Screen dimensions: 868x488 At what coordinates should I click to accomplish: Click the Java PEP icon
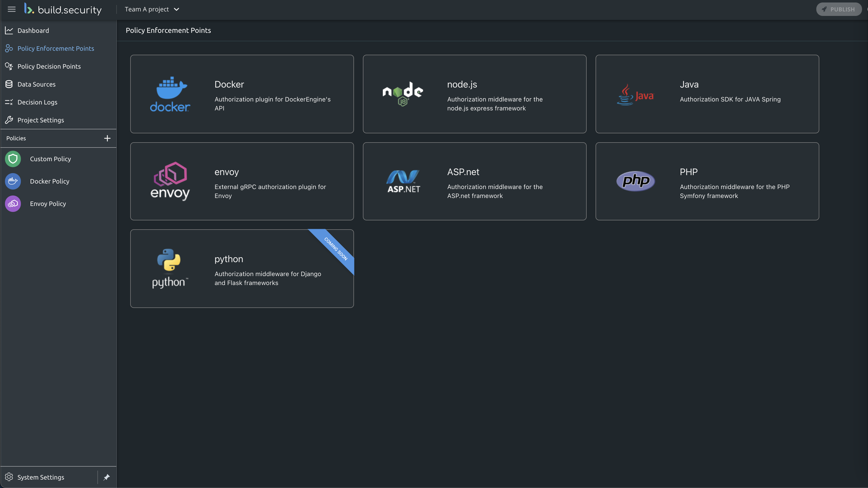click(x=635, y=94)
